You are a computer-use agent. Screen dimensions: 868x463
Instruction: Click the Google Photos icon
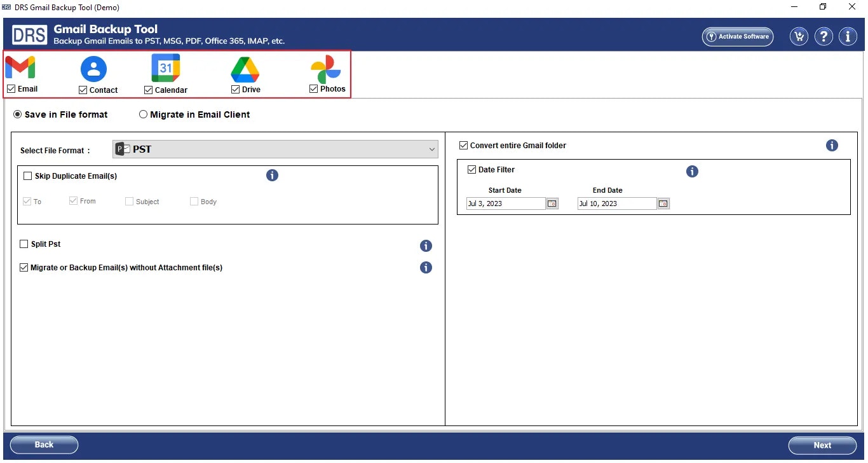tap(325, 69)
